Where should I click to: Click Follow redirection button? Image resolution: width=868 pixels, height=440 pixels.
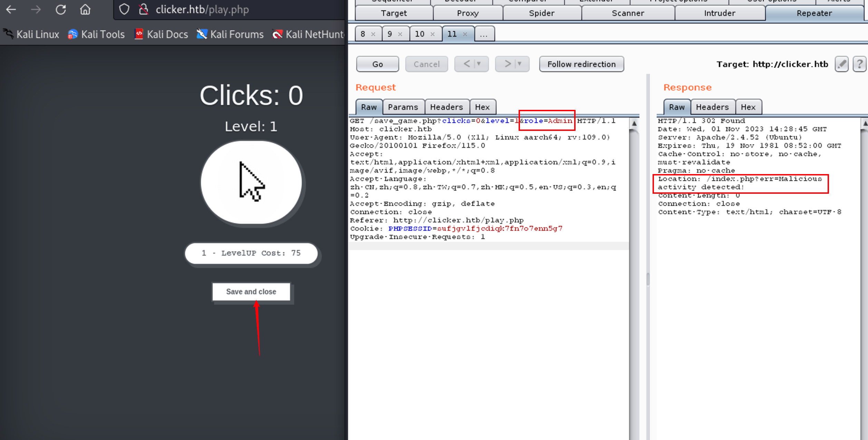tap(581, 64)
